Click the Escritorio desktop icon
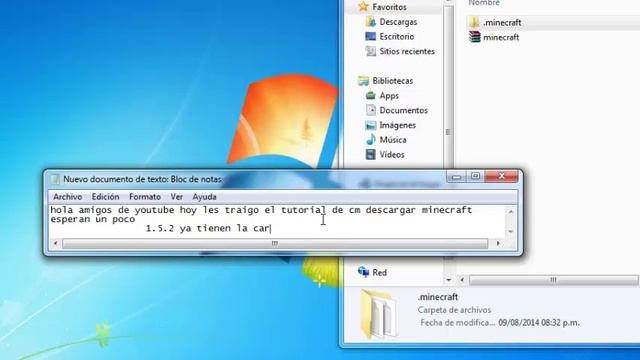Image resolution: width=640 pixels, height=360 pixels. click(x=371, y=36)
